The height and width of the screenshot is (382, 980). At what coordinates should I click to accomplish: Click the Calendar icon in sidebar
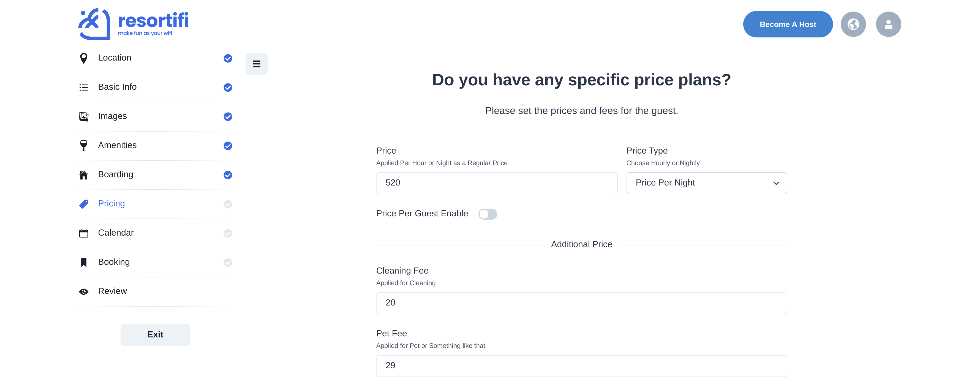coord(84,233)
